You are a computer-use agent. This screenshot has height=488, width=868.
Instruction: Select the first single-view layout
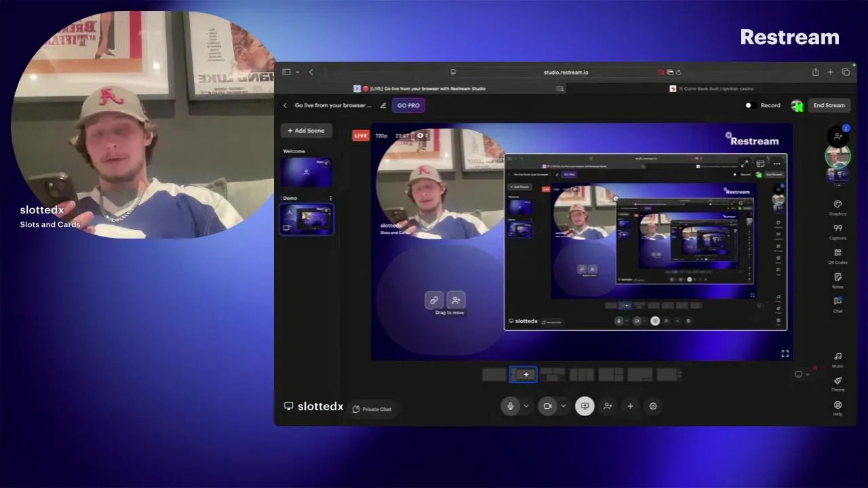(494, 374)
